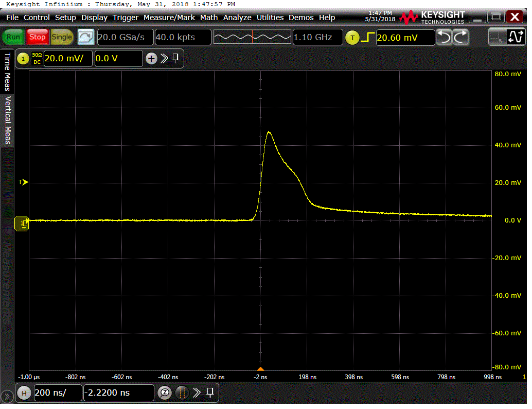Screen dimensions: 532x409
Task: Click the redo arrow in the toolbar
Action: pyautogui.click(x=461, y=37)
